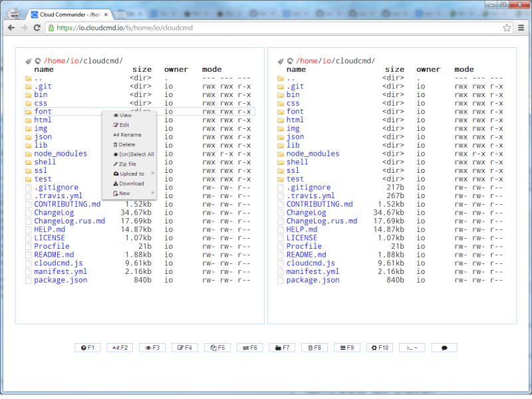
Task: Select Cloud Commander browser tab
Action: click(70, 15)
